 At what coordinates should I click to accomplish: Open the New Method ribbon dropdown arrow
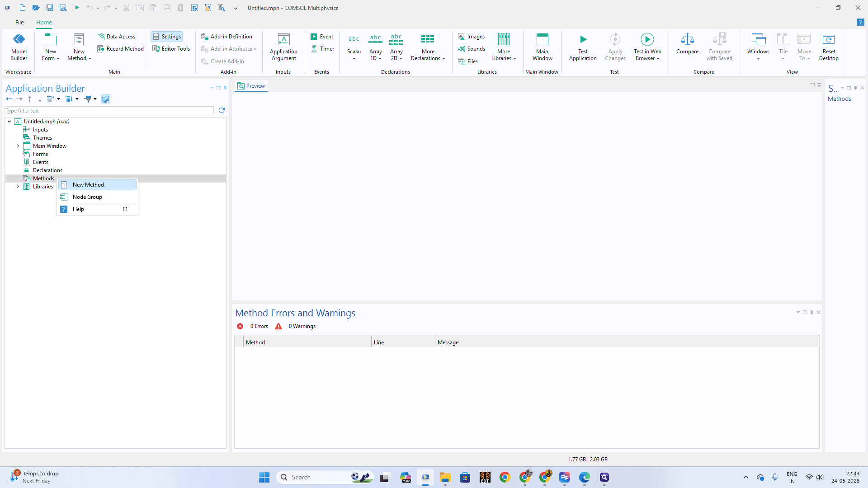90,58
